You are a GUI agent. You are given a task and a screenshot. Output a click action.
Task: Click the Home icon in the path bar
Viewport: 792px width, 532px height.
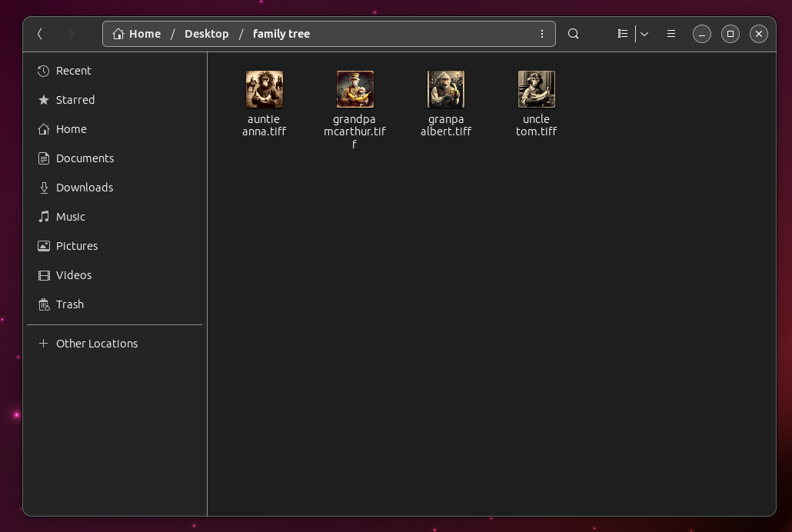click(119, 34)
